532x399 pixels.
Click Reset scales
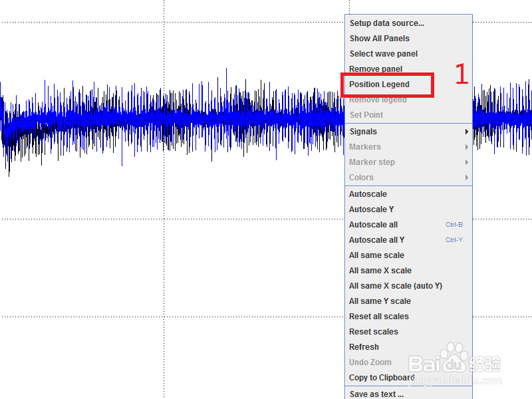point(408,331)
